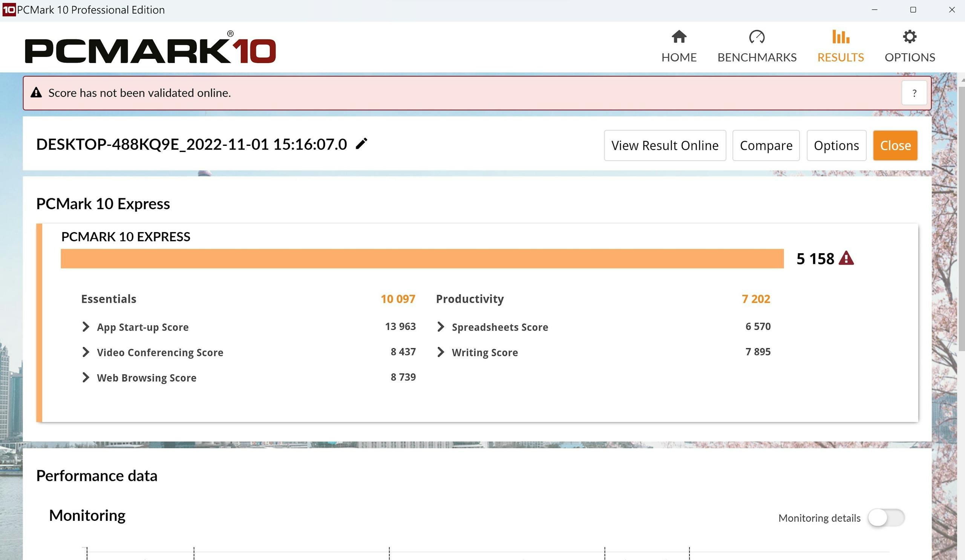The height and width of the screenshot is (560, 965).
Task: Click the Results bar-chart icon
Action: 841,37
